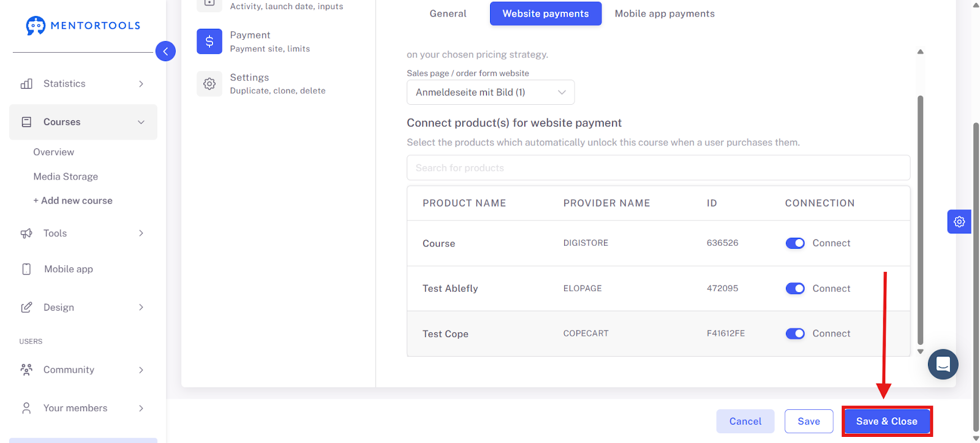Expand the Community menu chevron

[141, 370]
